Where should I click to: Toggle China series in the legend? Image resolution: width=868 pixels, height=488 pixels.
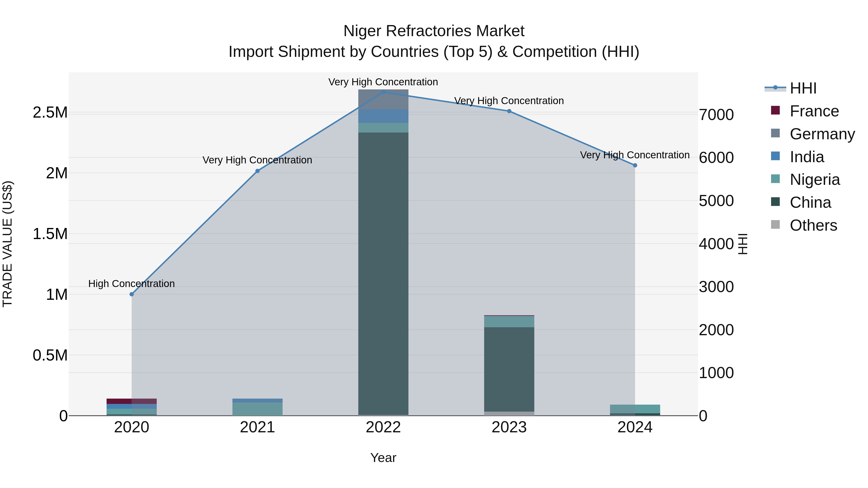click(801, 202)
